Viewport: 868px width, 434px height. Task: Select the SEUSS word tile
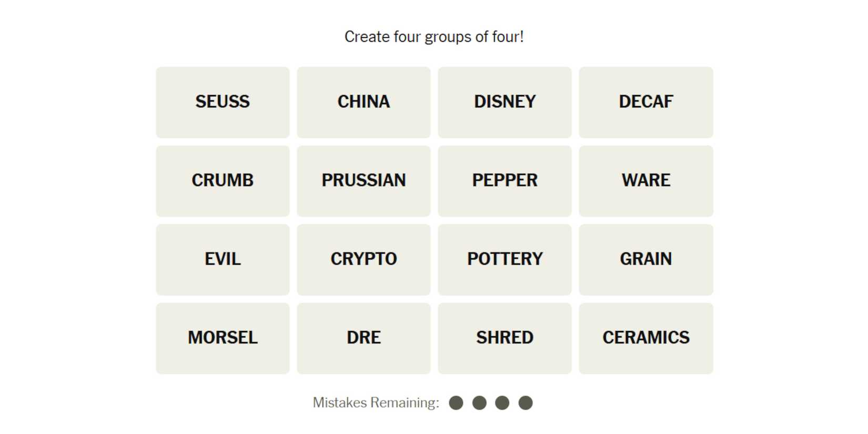[223, 102]
